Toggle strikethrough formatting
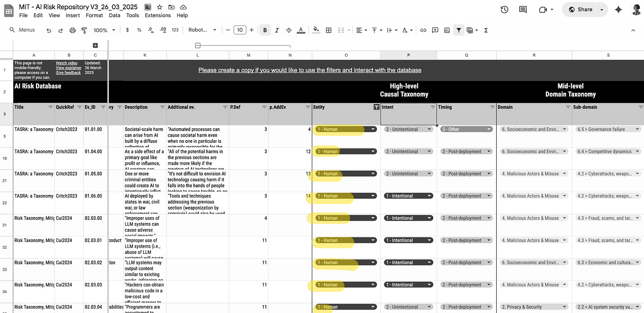 289,30
